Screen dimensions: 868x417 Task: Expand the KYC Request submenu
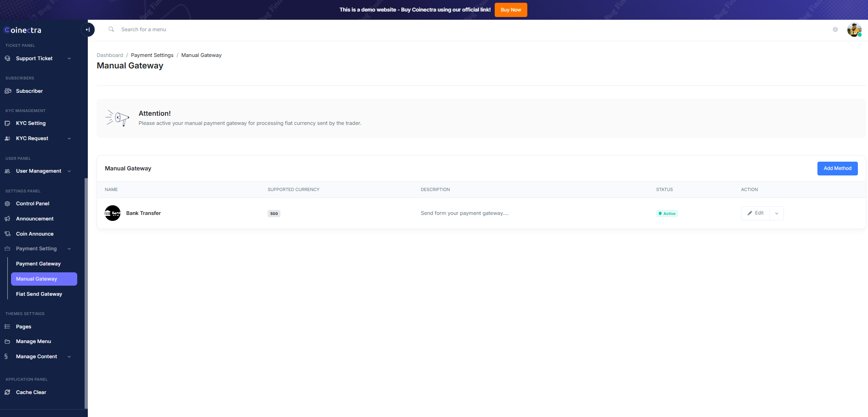[69, 138]
